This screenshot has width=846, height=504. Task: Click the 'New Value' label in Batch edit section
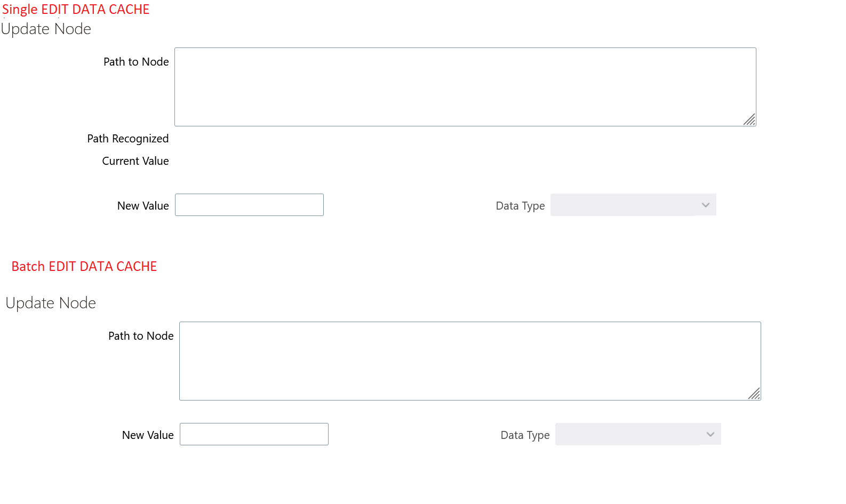(x=148, y=435)
